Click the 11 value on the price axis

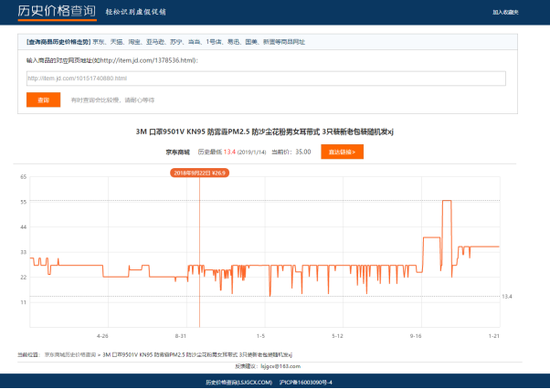[23, 302]
